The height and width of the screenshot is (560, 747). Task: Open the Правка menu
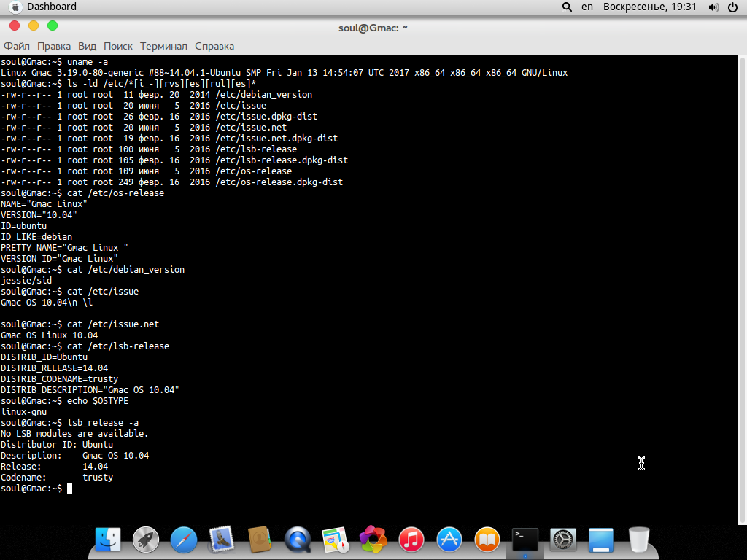point(54,46)
